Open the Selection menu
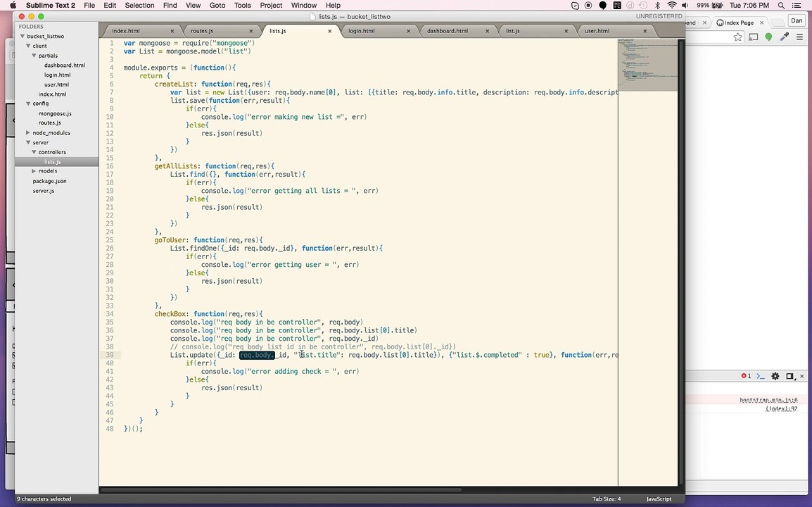Image resolution: width=812 pixels, height=507 pixels. (139, 5)
